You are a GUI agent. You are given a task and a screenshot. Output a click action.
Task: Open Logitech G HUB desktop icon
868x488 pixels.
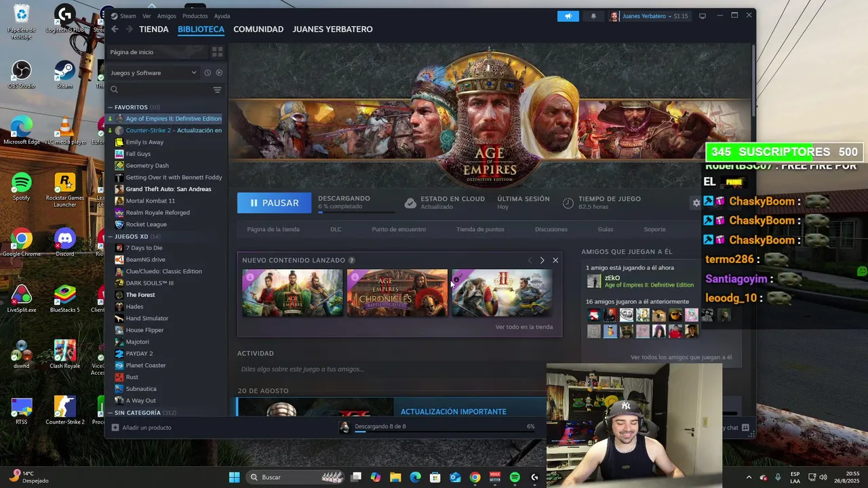click(65, 18)
